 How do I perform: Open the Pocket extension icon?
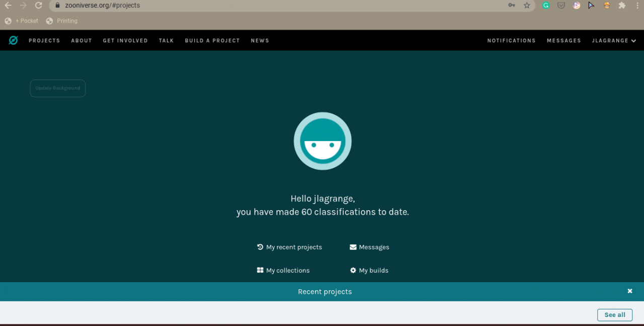561,6
